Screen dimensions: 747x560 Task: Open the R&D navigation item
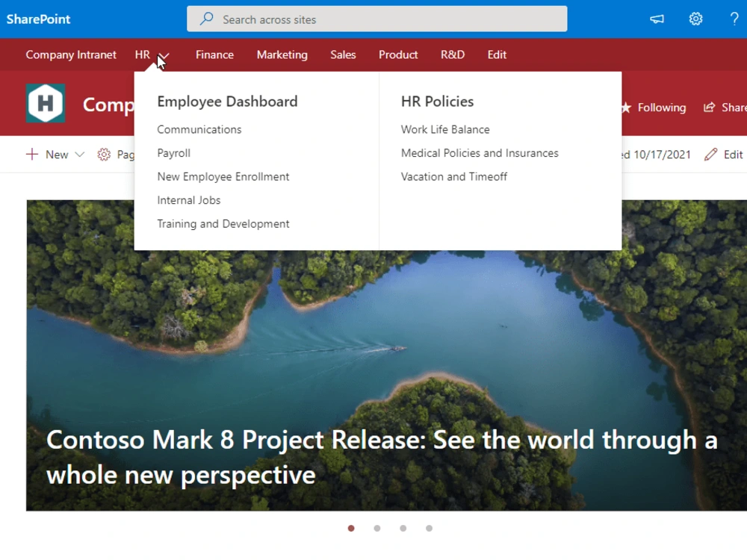pyautogui.click(x=453, y=55)
